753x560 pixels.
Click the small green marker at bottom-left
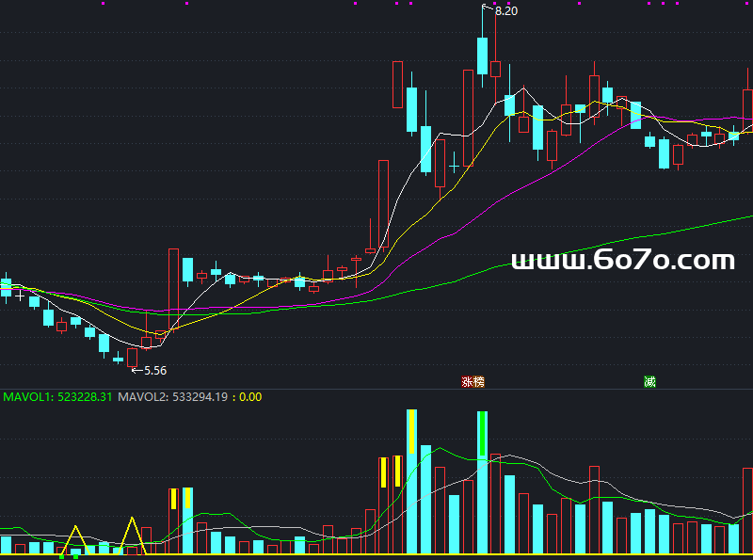61,556
